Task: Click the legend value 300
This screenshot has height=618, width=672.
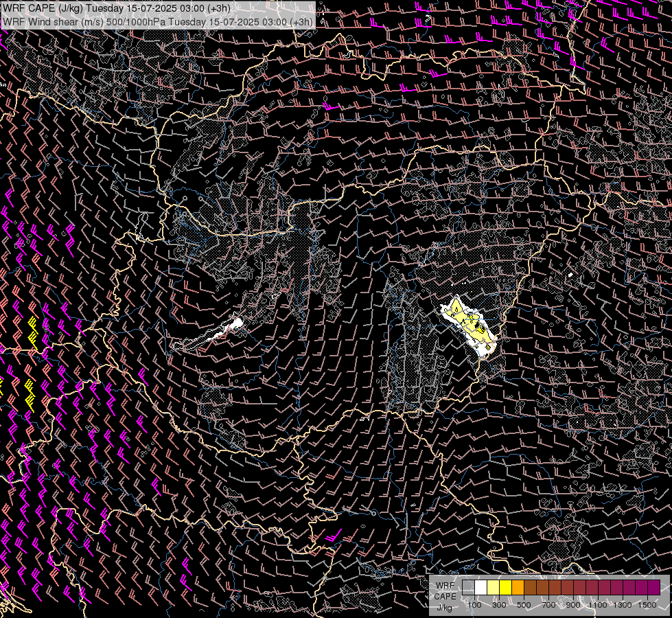Action: pyautogui.click(x=499, y=605)
